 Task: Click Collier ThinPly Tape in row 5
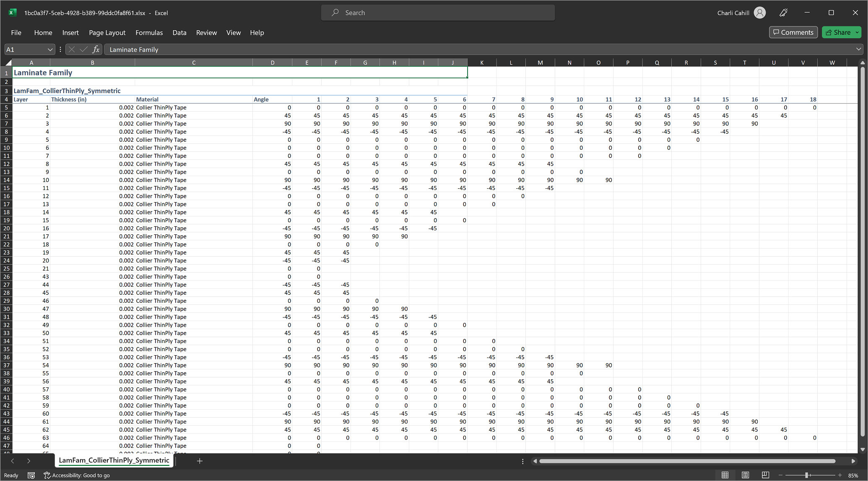pos(194,107)
